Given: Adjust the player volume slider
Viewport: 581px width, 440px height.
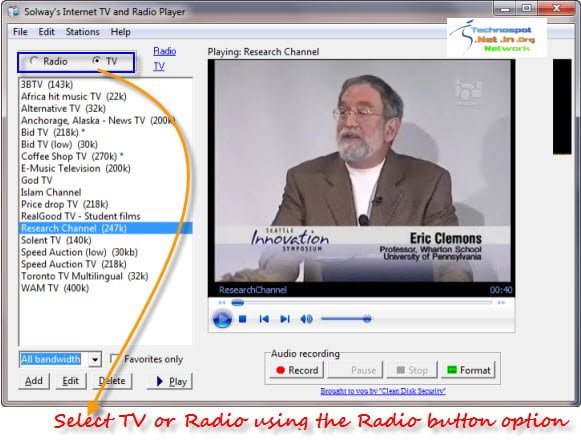Looking at the screenshot, I should point(367,319).
